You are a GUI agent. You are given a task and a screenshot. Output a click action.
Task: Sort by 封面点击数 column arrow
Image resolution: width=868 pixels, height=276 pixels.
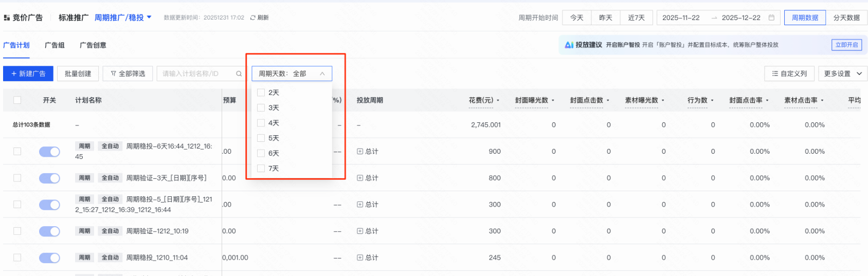pos(608,101)
